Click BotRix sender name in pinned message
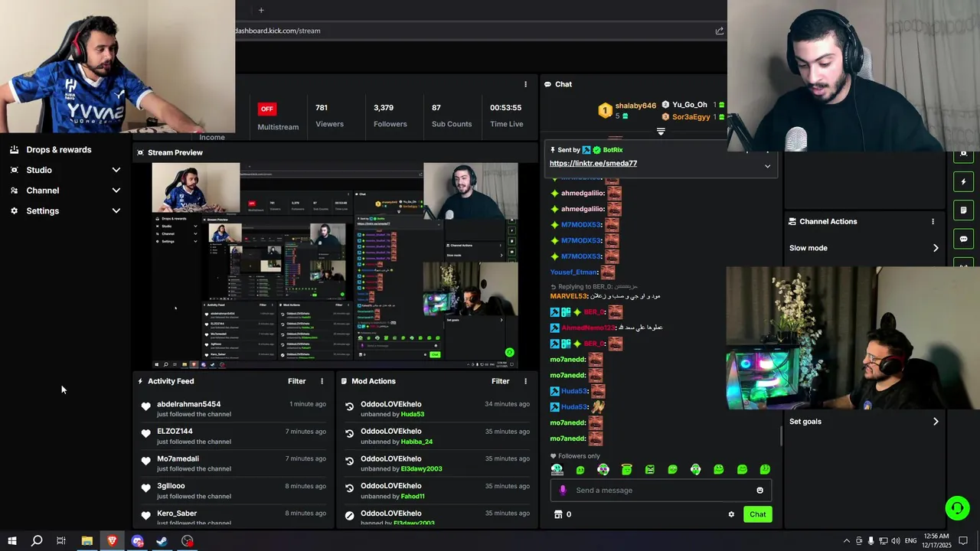Viewport: 980px width, 551px height. pos(612,150)
